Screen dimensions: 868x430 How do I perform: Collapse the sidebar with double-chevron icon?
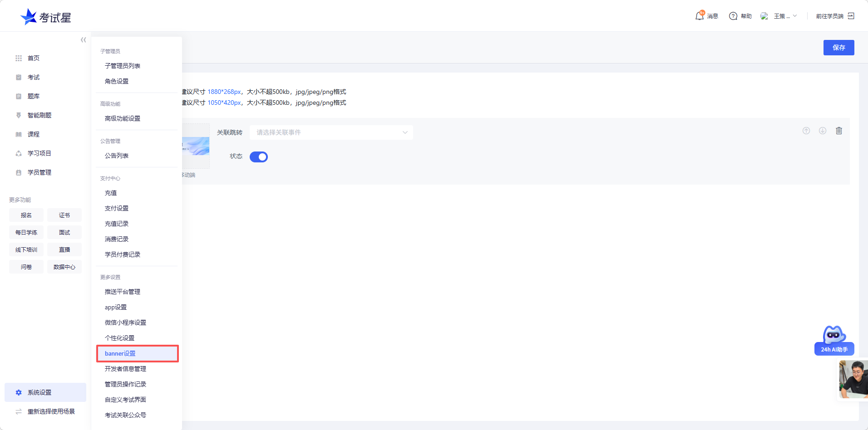[x=83, y=40]
